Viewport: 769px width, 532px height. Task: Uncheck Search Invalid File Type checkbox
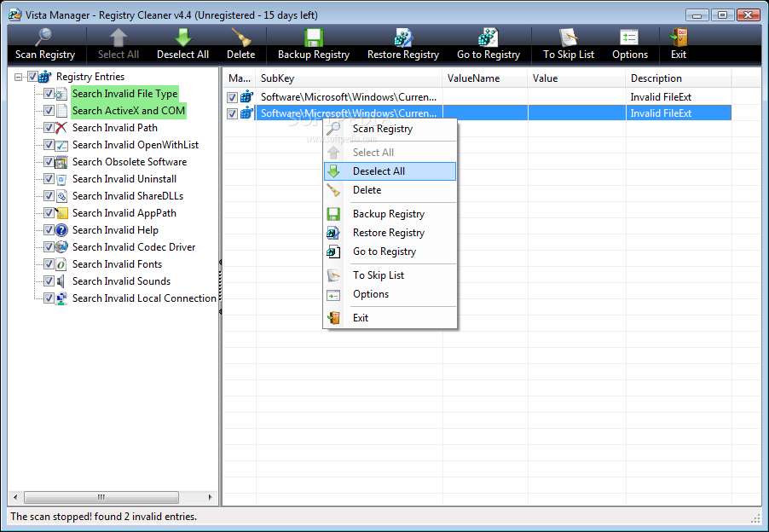49,94
